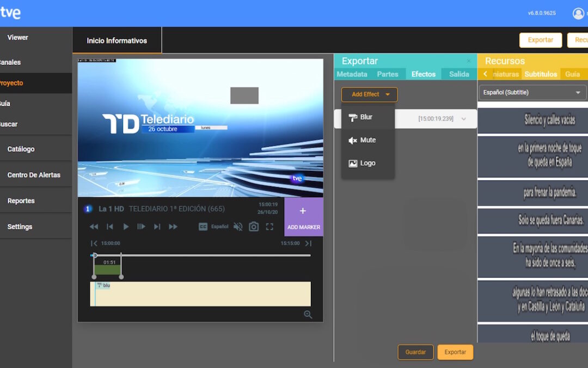This screenshot has height=368, width=588.
Task: Click the Guardar button
Action: point(415,352)
